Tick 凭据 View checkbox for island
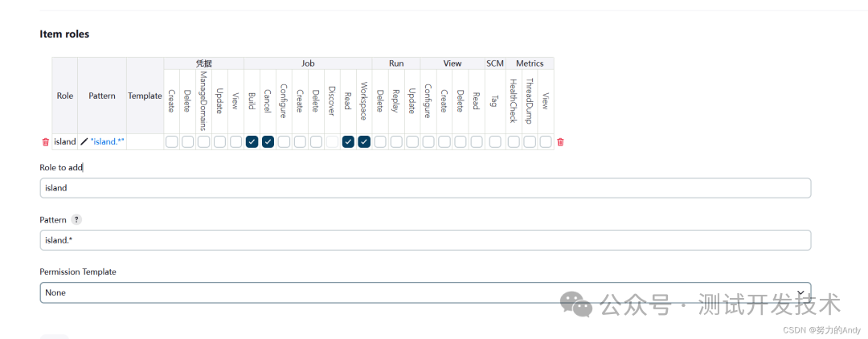Screen dimensions: 868x339 [x=235, y=141]
